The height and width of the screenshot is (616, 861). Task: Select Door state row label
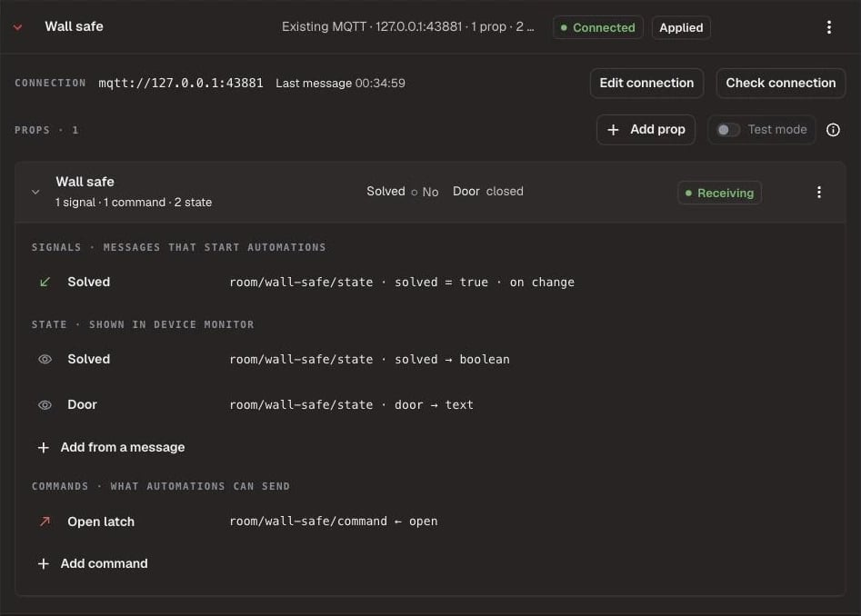(x=82, y=405)
